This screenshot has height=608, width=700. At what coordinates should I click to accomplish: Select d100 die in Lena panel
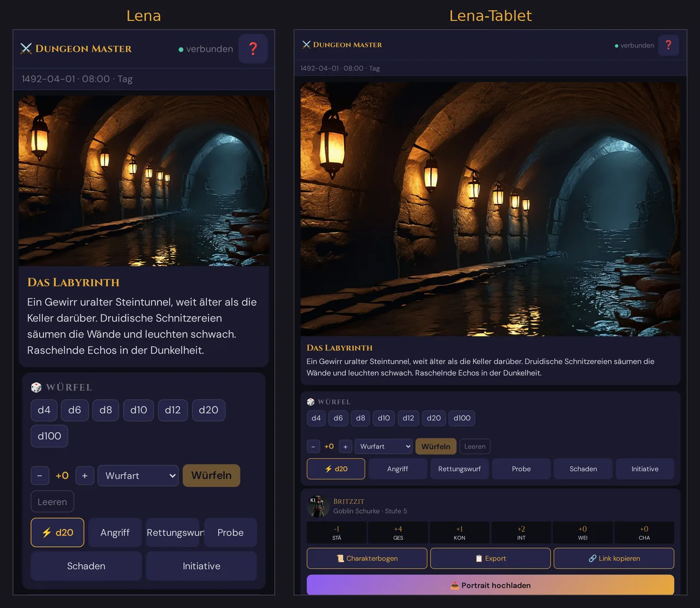pos(49,436)
